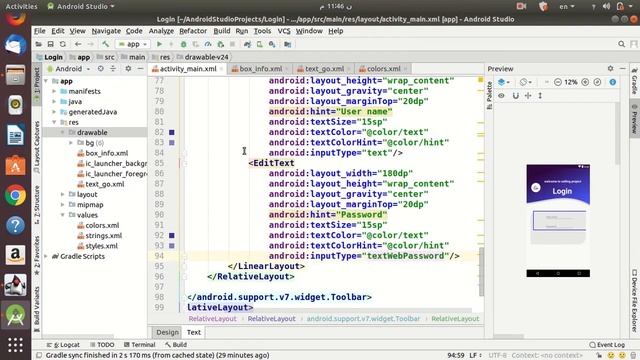
Task: Click the Sync Project with Gradle icon
Action: (247, 44)
